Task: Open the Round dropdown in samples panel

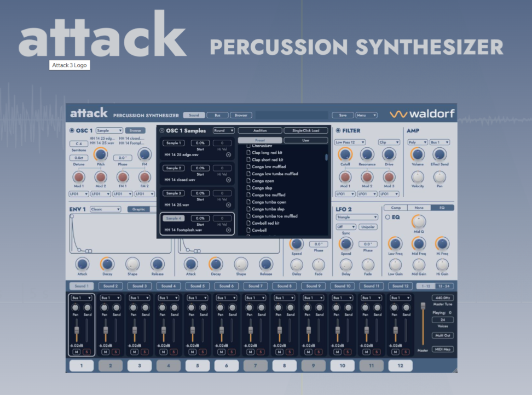Action: point(224,130)
